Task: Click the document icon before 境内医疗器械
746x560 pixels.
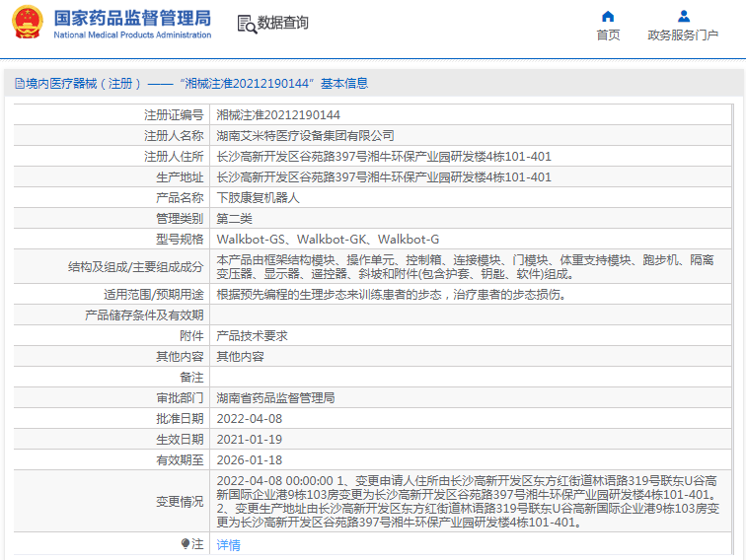Action: [x=20, y=84]
